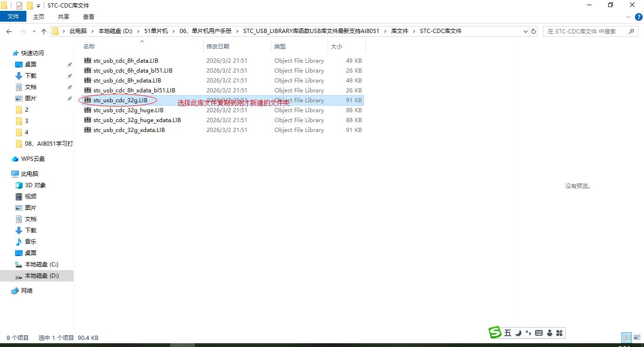Image resolution: width=644 pixels, height=347 pixels.
Task: Select the stc_usb_cdc_8h_data.LIB file icon
Action: click(87, 61)
